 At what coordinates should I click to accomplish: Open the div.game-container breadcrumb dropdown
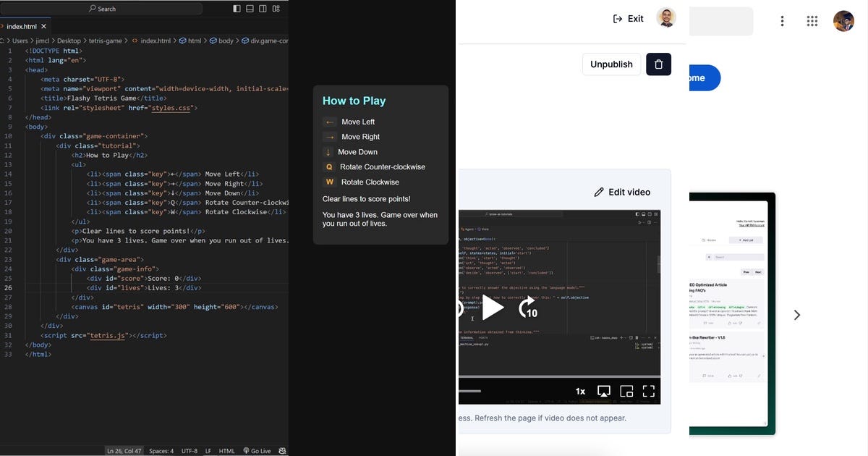[268, 41]
